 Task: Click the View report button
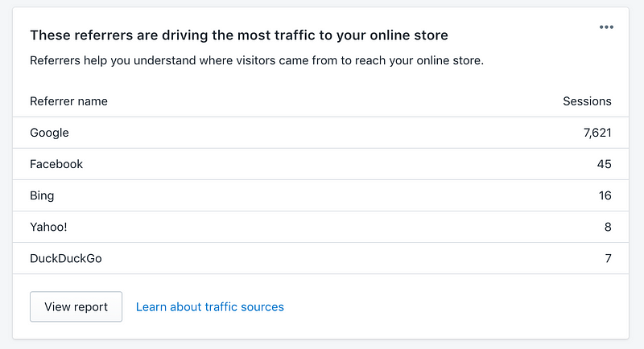coord(76,306)
